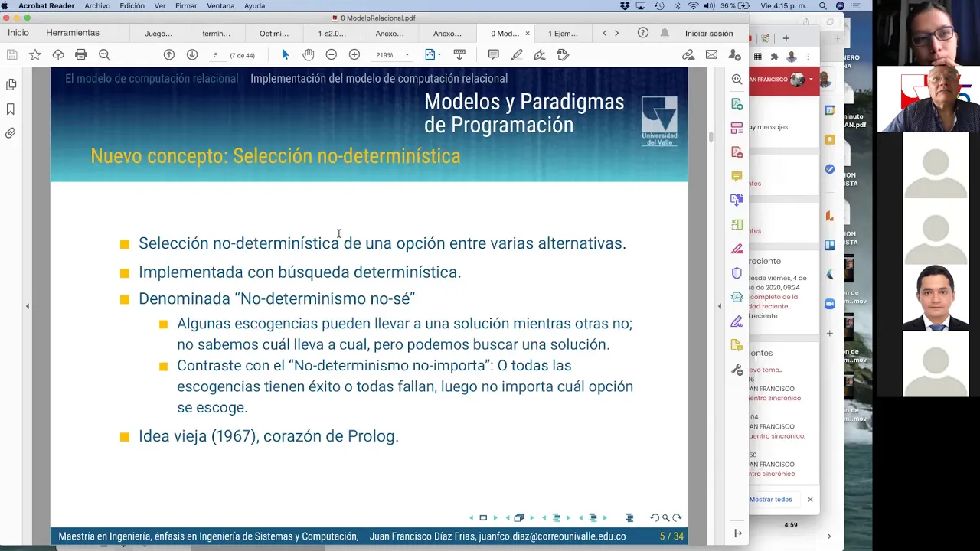Image resolution: width=980 pixels, height=551 pixels.
Task: Click the add person share icon
Action: 734,54
